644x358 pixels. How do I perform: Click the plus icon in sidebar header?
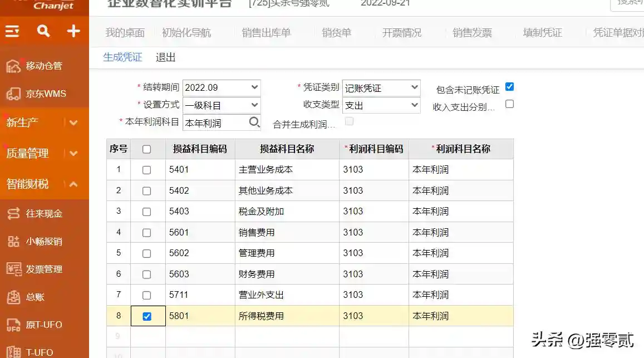point(73,31)
